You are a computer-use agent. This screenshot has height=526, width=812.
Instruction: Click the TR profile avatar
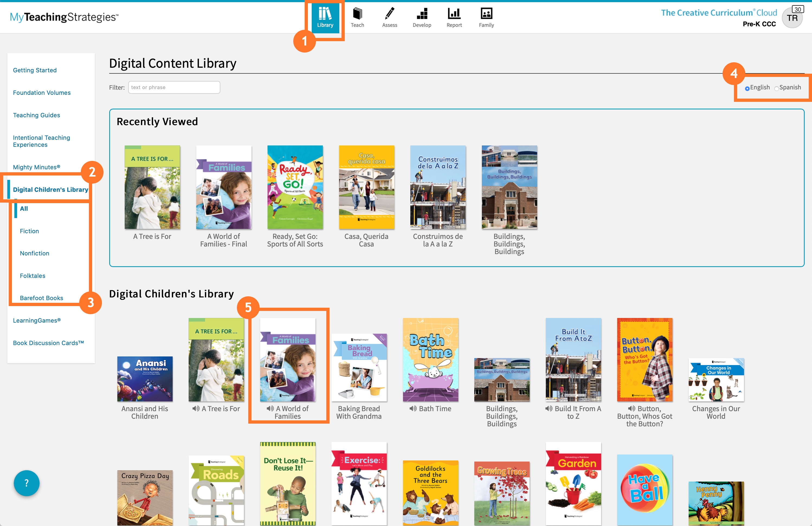click(792, 18)
